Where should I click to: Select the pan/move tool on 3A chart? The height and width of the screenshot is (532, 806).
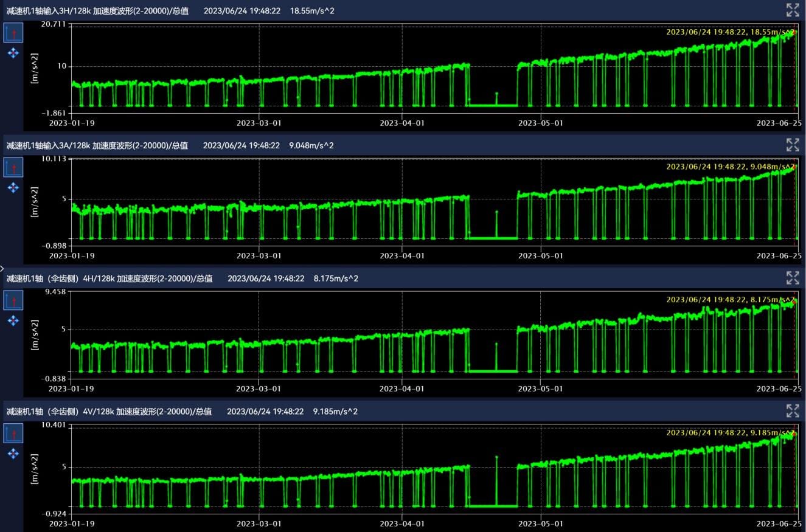coord(13,188)
